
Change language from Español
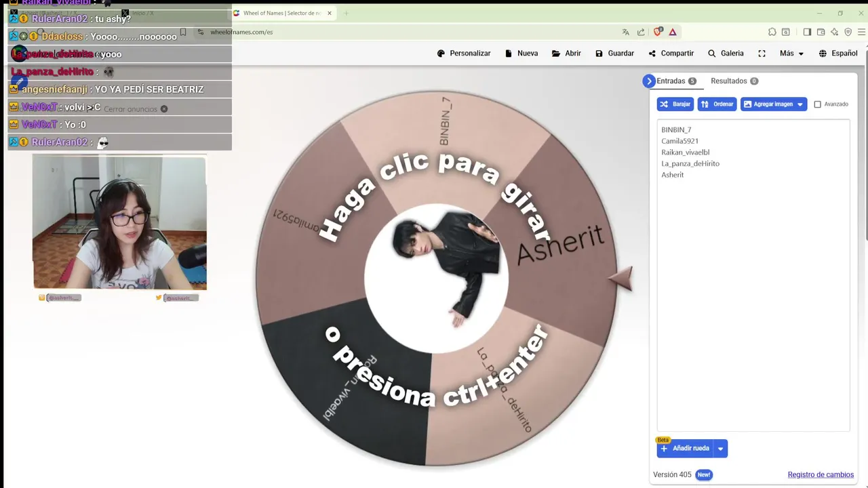point(838,54)
